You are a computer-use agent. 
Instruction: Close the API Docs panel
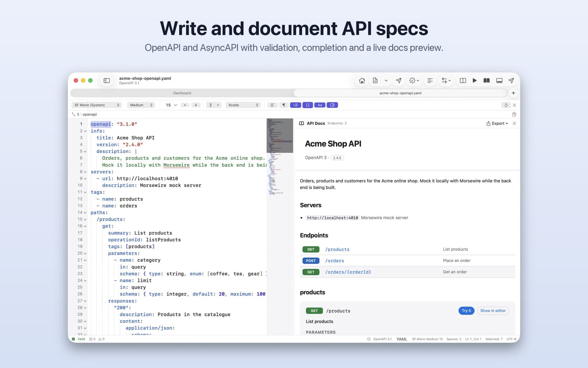click(x=514, y=124)
